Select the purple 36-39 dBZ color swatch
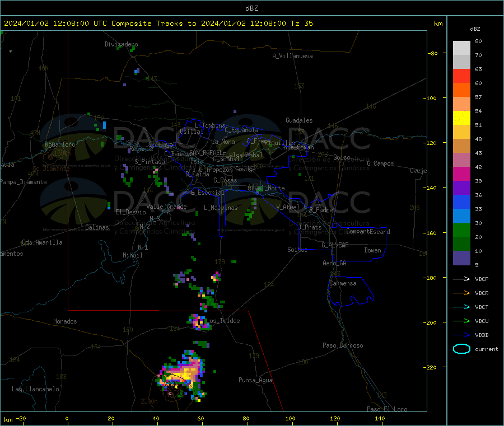504x426 pixels. 461,188
